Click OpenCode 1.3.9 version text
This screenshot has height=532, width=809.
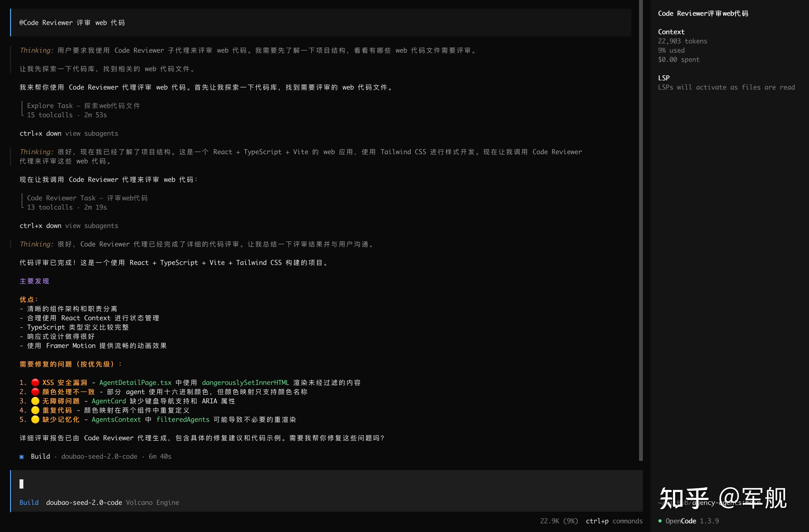692,521
